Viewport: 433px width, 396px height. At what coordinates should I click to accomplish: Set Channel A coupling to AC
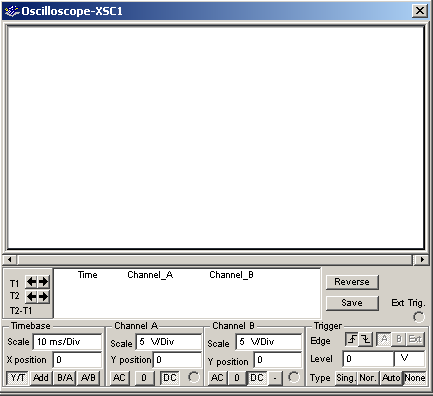(x=119, y=378)
